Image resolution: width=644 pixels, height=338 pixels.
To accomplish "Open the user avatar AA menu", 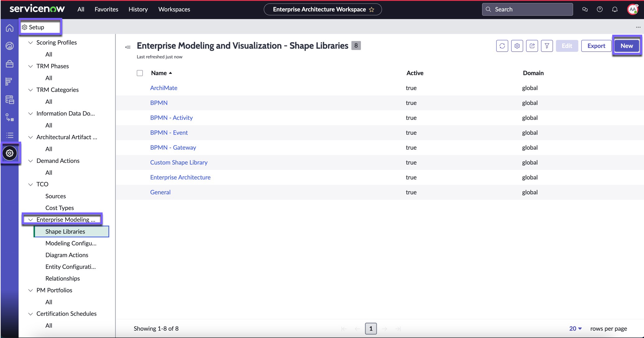I will [x=633, y=9].
